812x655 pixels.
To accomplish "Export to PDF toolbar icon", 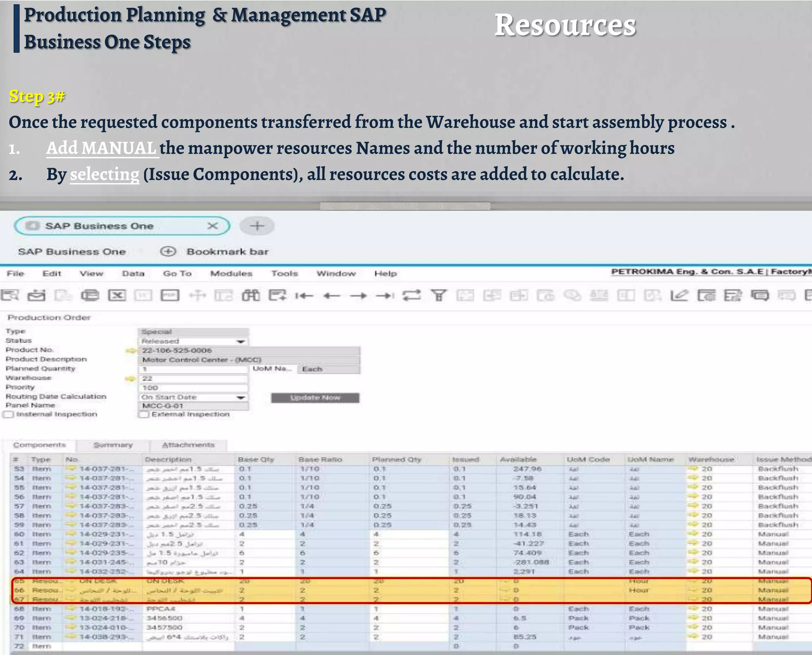I will pyautogui.click(x=170, y=295).
